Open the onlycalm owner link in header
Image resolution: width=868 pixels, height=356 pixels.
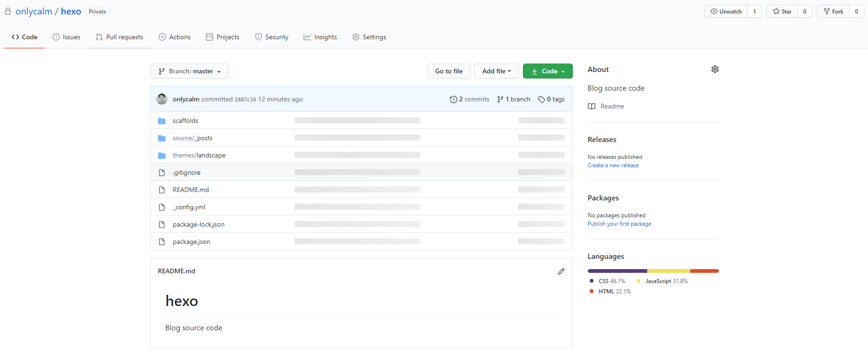(x=34, y=11)
